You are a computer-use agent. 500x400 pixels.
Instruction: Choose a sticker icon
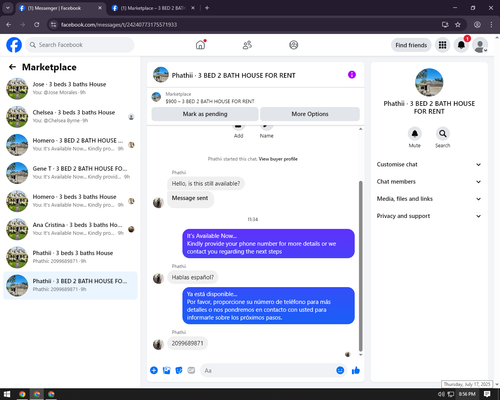pyautogui.click(x=179, y=370)
